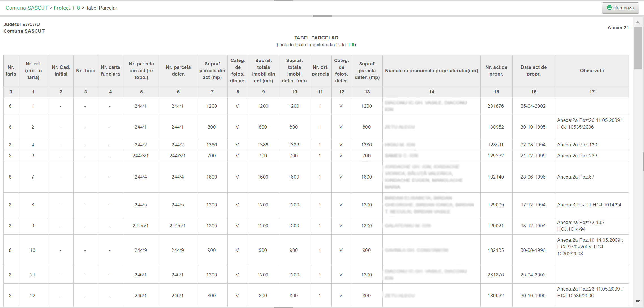Click the vertical scrollbar thumb

tap(638, 48)
